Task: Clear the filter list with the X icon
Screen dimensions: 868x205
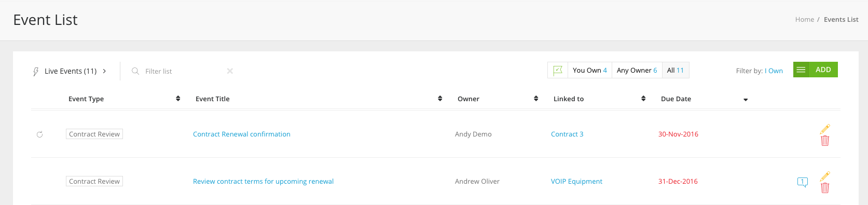Action: click(x=230, y=71)
